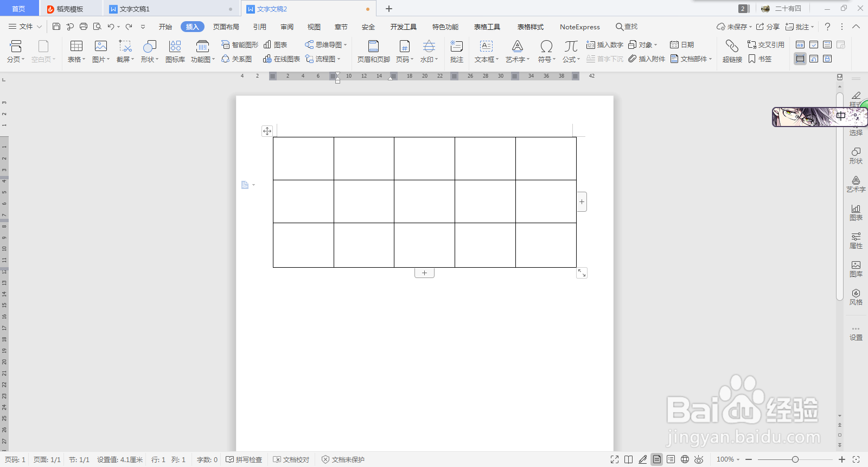Click the table move handle icon

(267, 131)
